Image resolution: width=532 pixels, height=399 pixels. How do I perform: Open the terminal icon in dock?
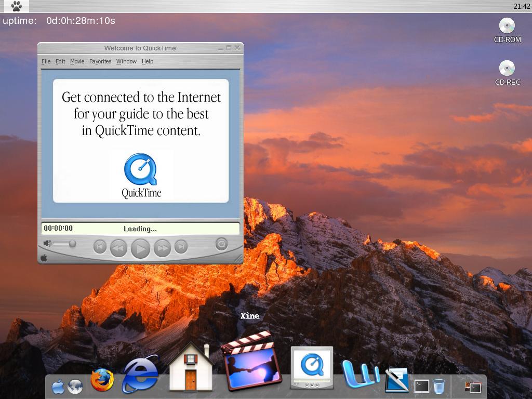[422, 386]
